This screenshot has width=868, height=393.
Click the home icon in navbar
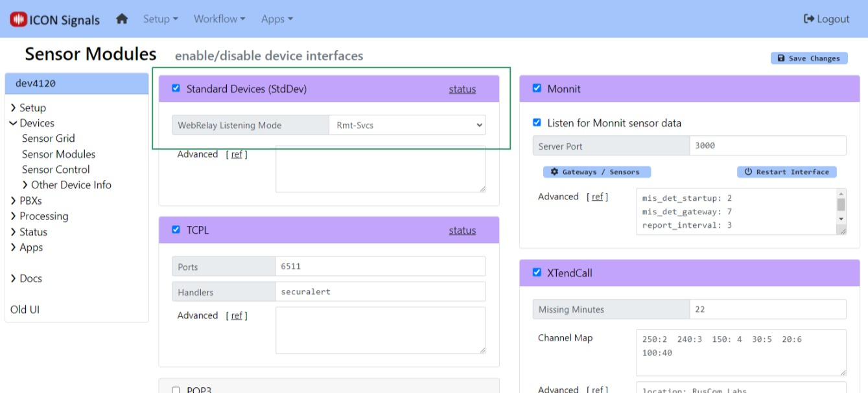(122, 19)
